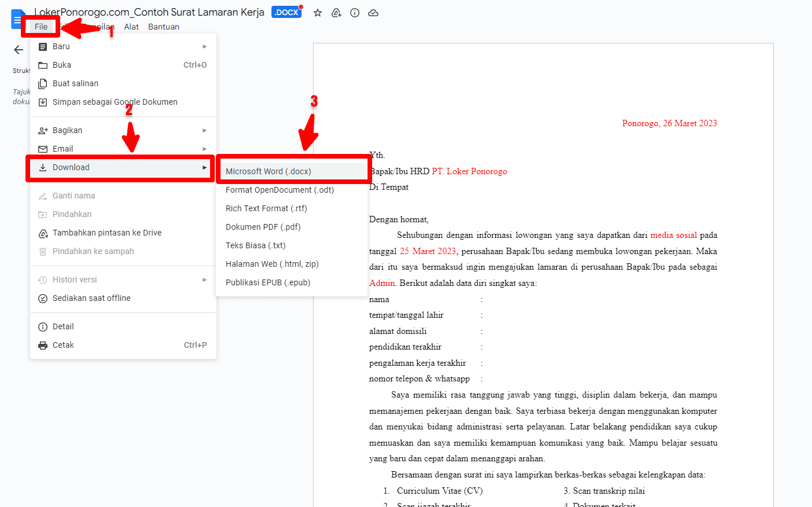Download as Rich Text Format (.rtf)
812x507 pixels.
(292, 208)
